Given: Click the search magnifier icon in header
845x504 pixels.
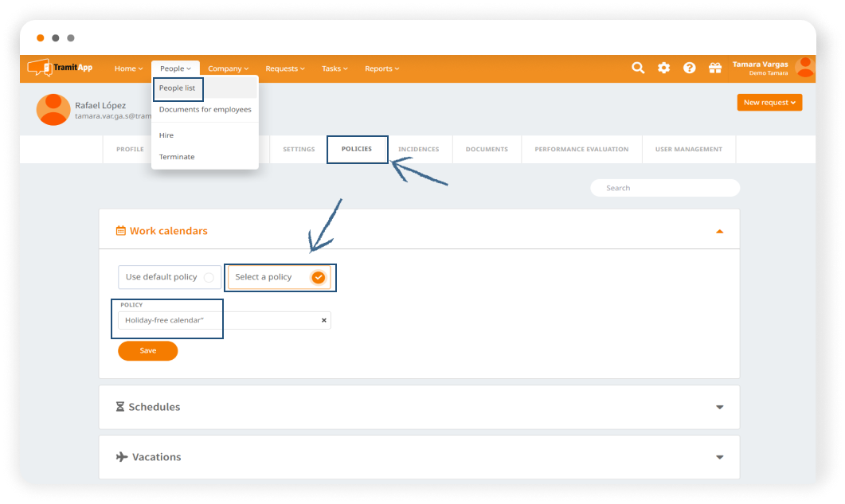Looking at the screenshot, I should click(x=638, y=68).
